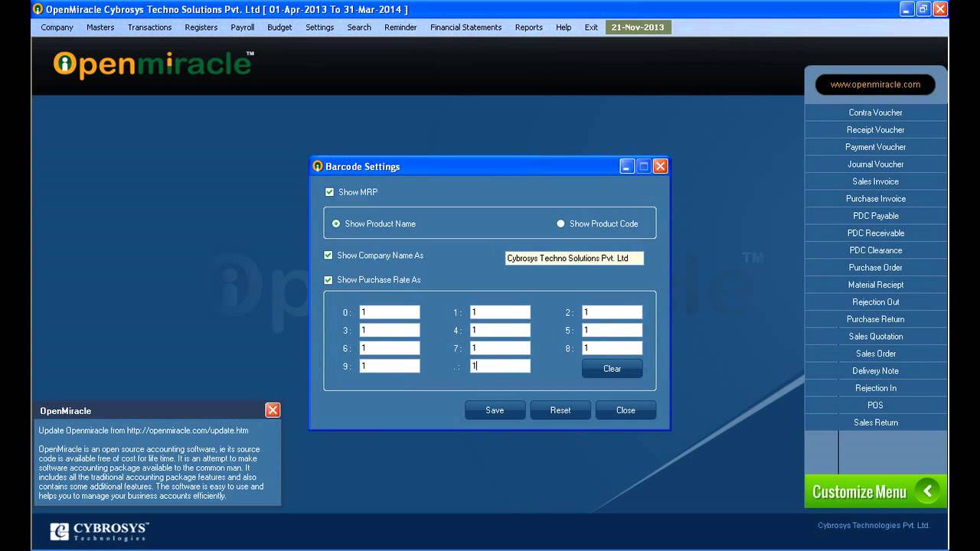Open POS from side menu

[875, 406]
